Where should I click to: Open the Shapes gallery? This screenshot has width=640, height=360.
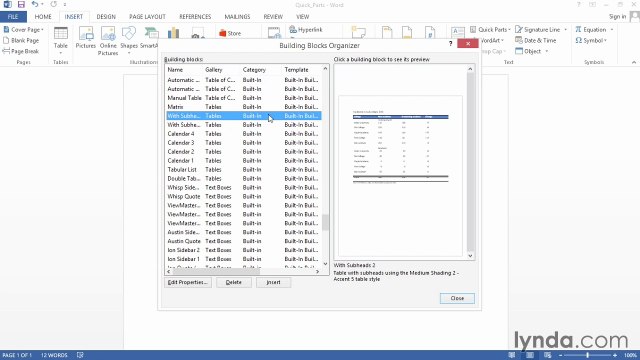(x=129, y=40)
